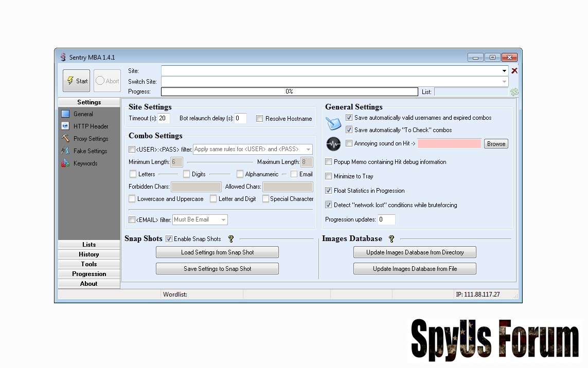The image size is (588, 368).
Task: Click Update Images Database from Directory
Action: pyautogui.click(x=415, y=252)
